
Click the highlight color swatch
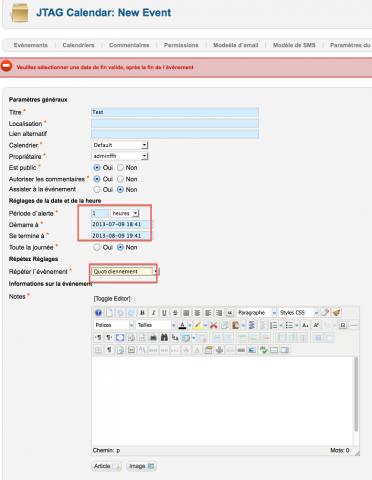198,325
